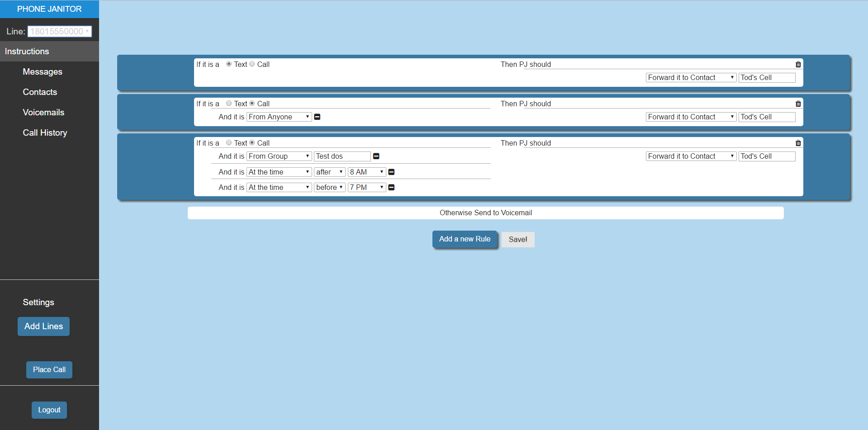Select Text radio in the second rule

229,104
